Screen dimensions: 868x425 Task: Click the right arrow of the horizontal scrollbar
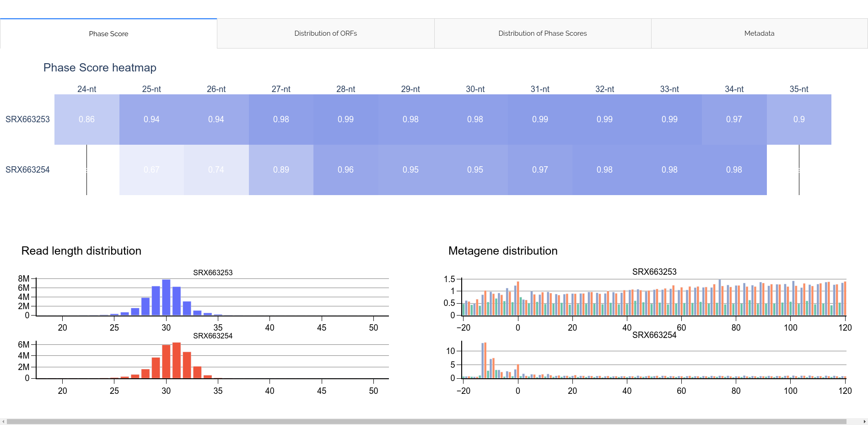[864, 421]
